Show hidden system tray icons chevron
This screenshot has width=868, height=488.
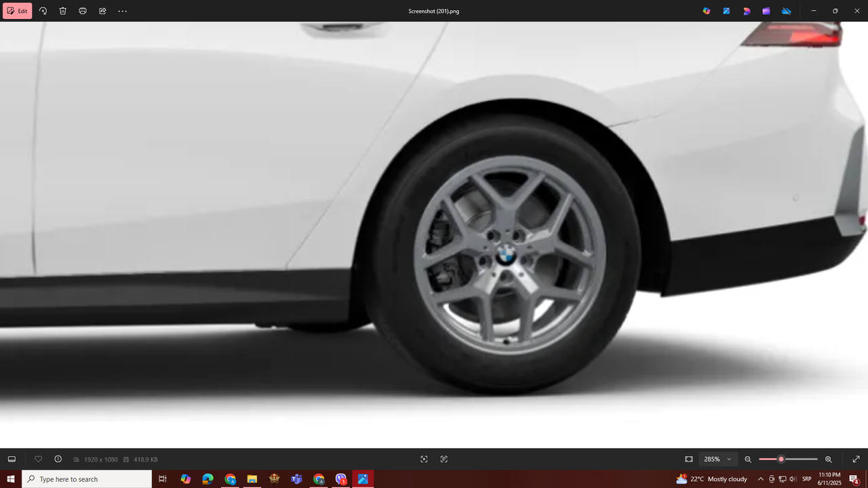(761, 479)
